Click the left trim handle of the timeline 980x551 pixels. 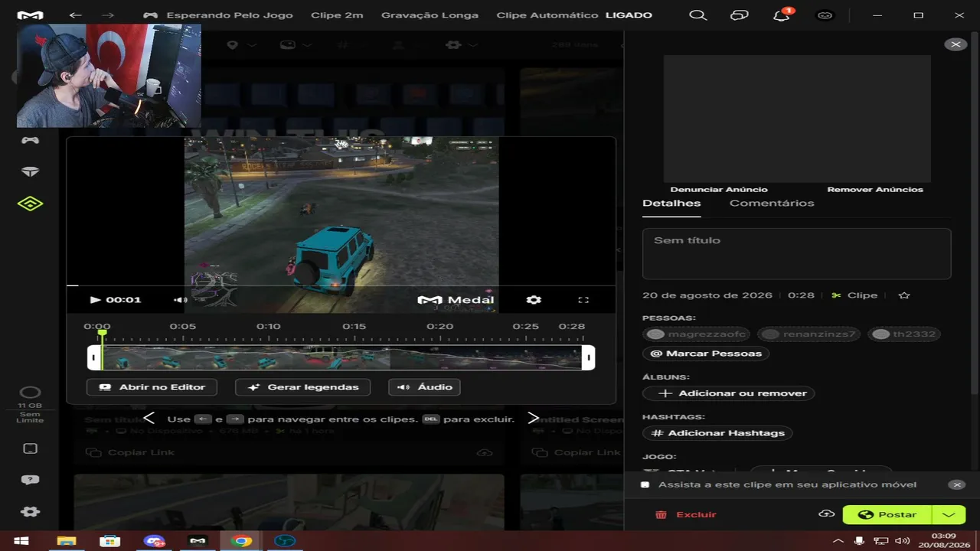pos(94,357)
